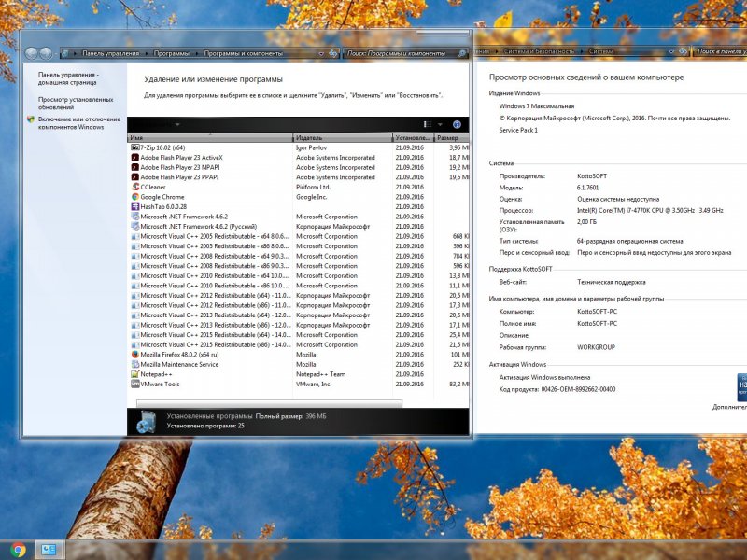Select the 'Igor Pavlov' publisher cell
This screenshot has width=747, height=560.
coord(312,147)
